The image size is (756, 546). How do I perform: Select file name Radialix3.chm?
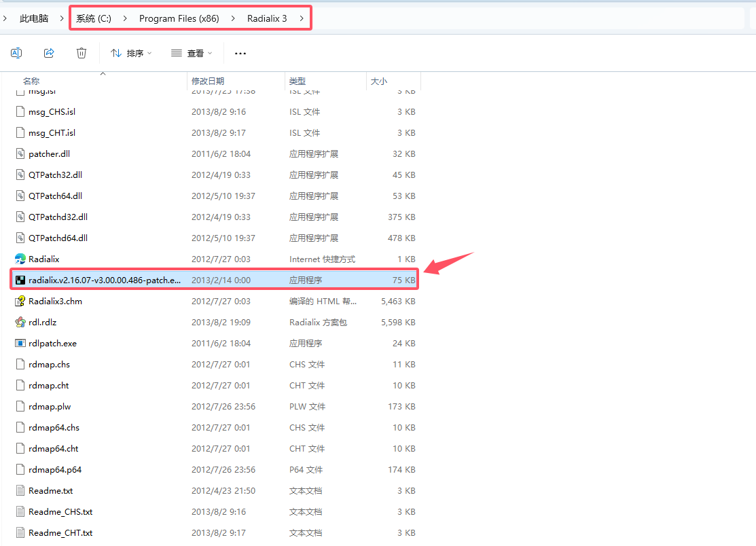pos(56,302)
